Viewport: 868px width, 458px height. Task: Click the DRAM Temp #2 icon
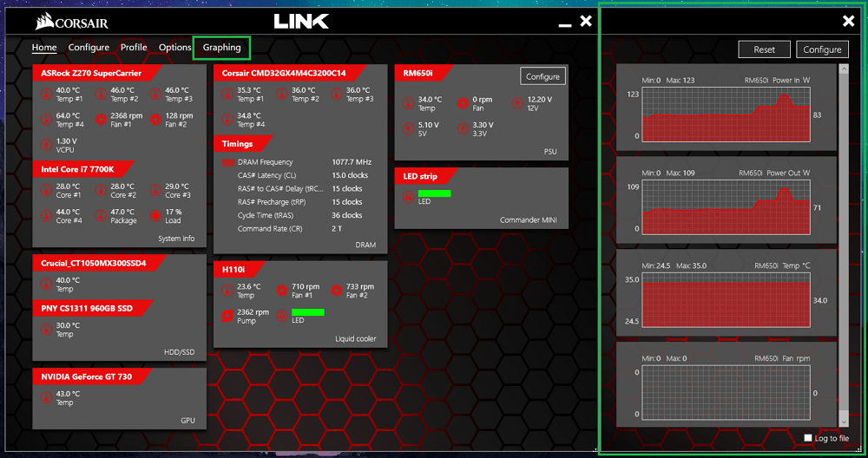click(x=282, y=94)
